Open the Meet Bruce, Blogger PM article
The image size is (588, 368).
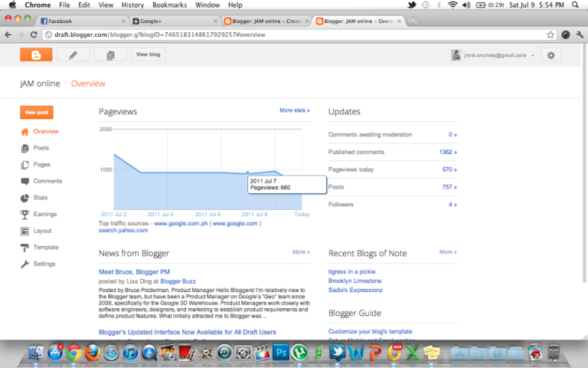pos(136,271)
